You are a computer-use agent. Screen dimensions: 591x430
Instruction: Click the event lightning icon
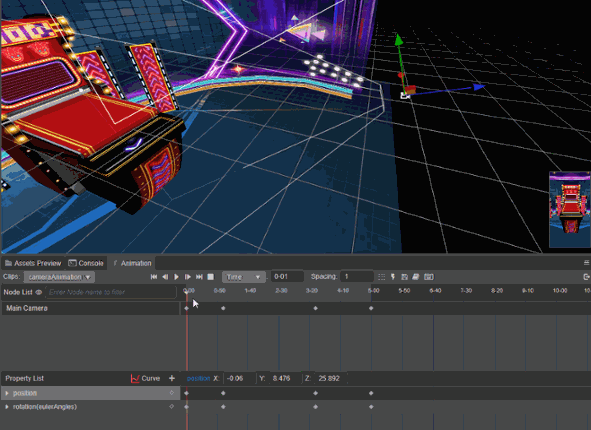pyautogui.click(x=393, y=277)
